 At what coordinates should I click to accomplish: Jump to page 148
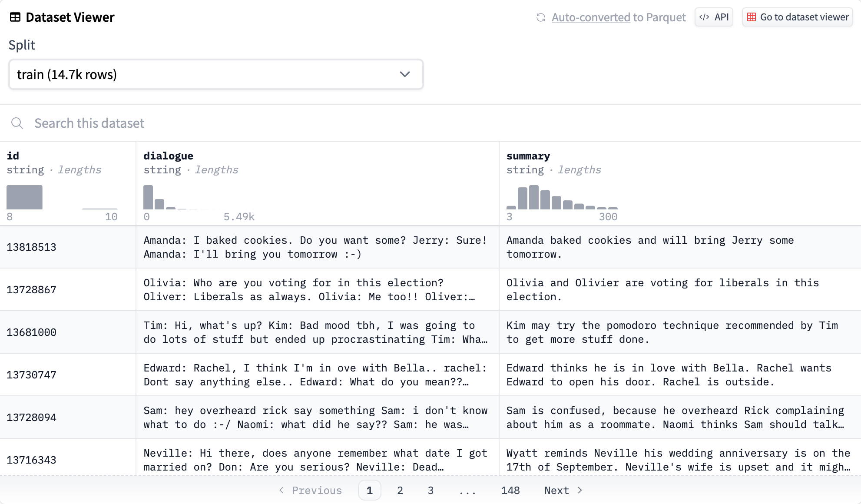pos(510,491)
